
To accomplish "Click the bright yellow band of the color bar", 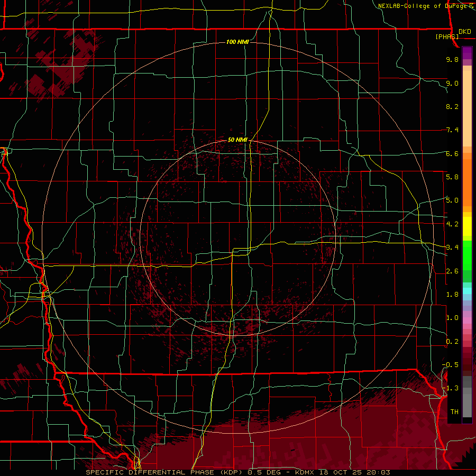I will (467, 226).
